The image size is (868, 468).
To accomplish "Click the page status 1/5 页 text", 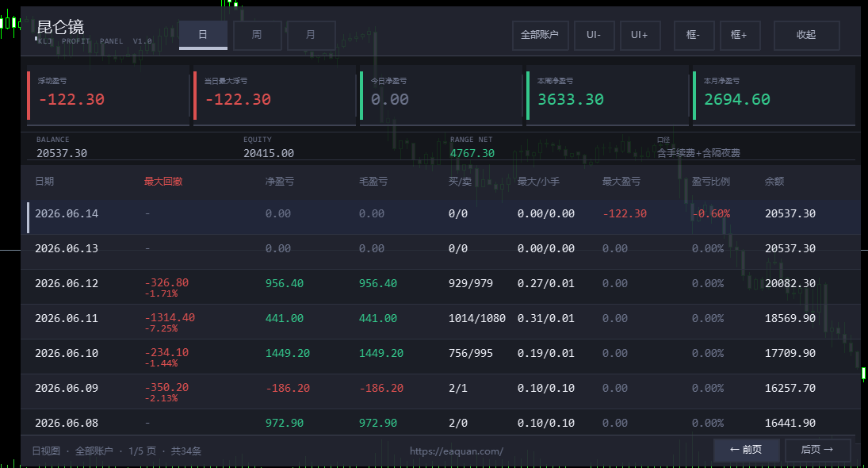I will pyautogui.click(x=142, y=451).
